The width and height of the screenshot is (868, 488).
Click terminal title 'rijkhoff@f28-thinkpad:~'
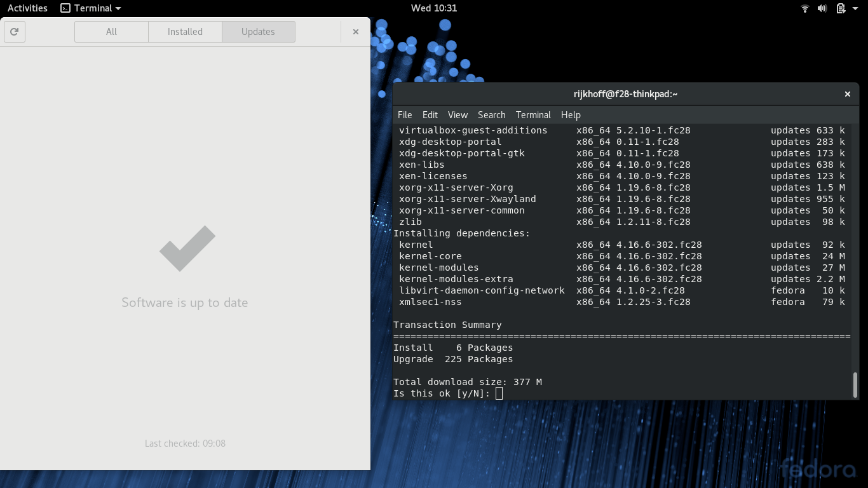coord(625,94)
